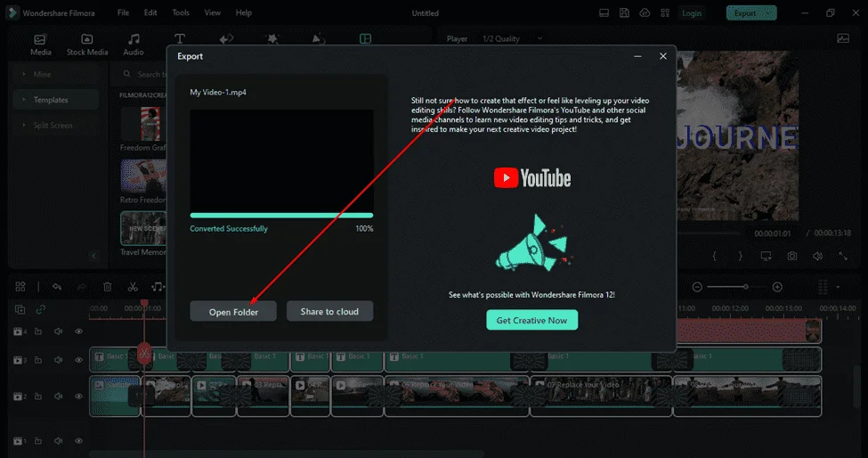Collapse the left panel with chevron arrow
This screenshot has height=458, width=868.
93,256
